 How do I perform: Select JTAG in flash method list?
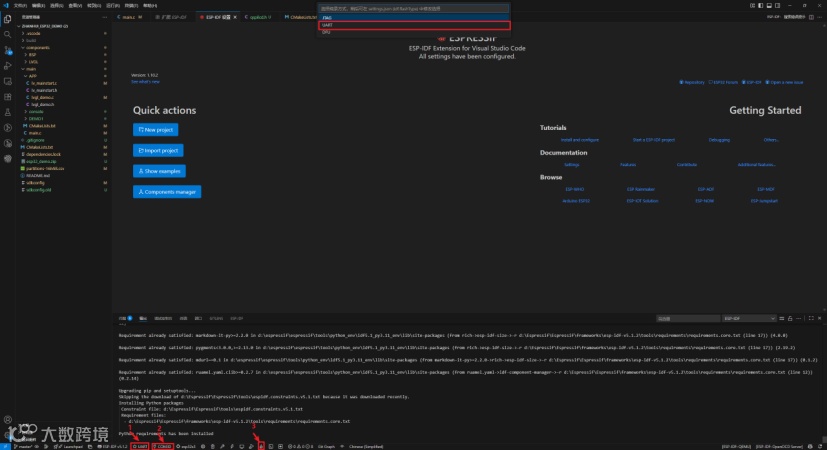click(x=414, y=17)
